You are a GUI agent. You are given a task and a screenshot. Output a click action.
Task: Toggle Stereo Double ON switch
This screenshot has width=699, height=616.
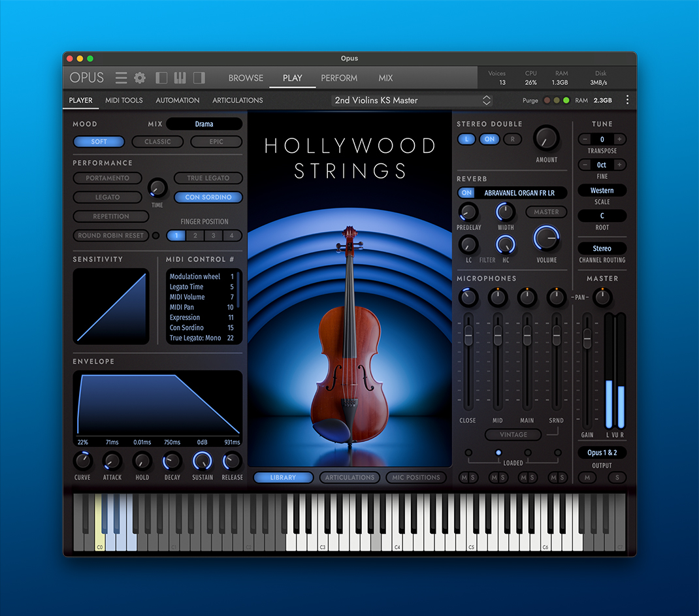pyautogui.click(x=489, y=139)
